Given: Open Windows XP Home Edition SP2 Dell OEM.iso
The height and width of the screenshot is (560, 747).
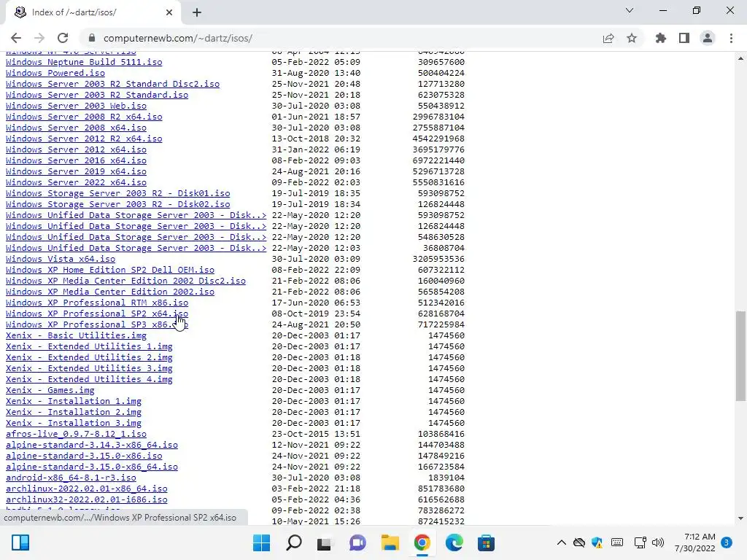Looking at the screenshot, I should (110, 270).
